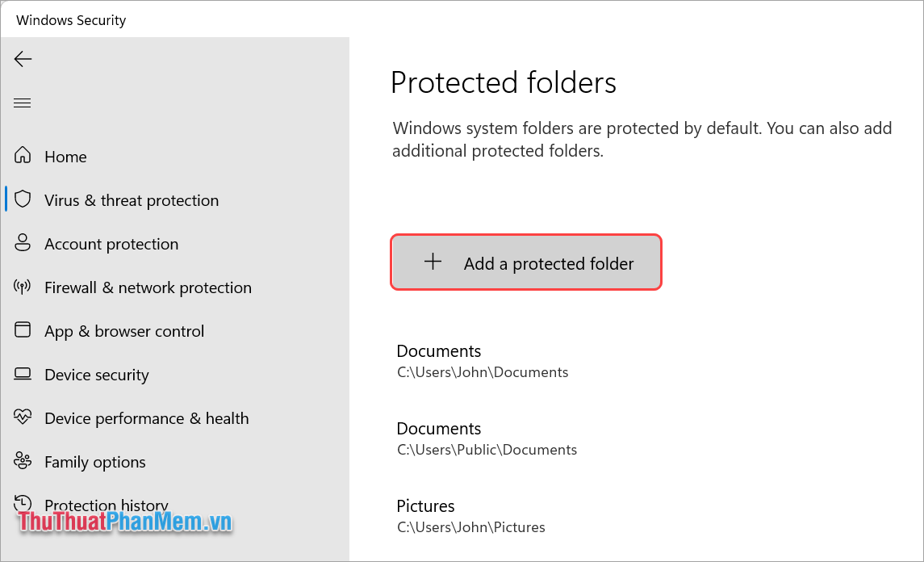Expand the navigation menu with hamburger icon
The image size is (924, 562).
[x=22, y=103]
